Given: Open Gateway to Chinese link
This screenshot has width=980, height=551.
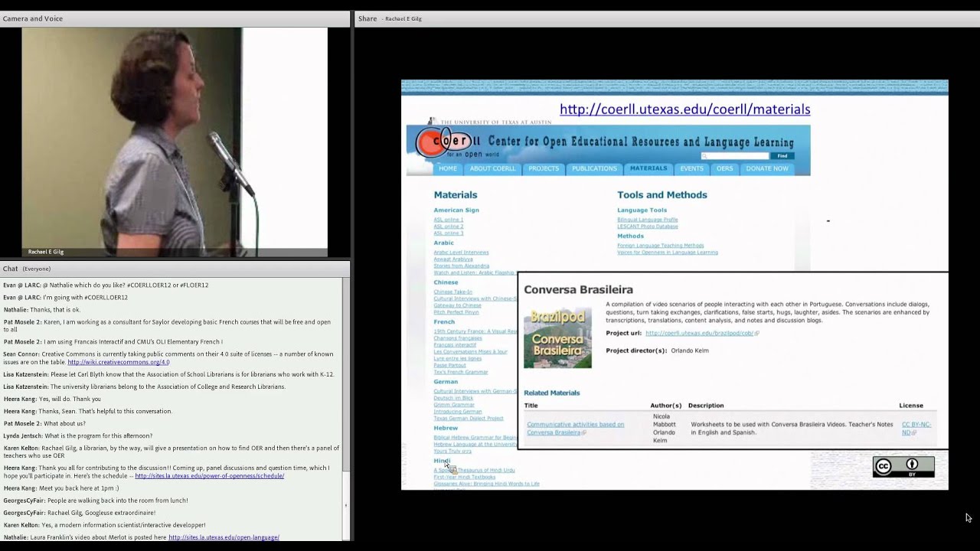Looking at the screenshot, I should pos(458,305).
